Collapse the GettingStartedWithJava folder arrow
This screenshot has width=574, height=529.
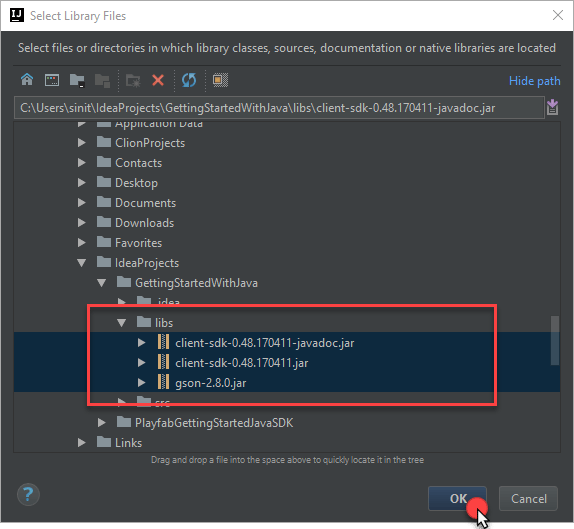102,283
